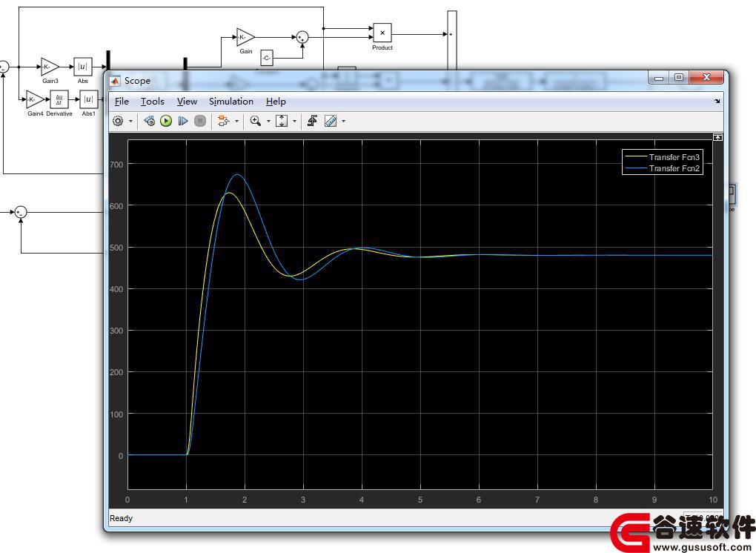Screen dimensions: 756x553
Task: Click the dock Scope arrow at menu bar end
Action: [x=717, y=102]
